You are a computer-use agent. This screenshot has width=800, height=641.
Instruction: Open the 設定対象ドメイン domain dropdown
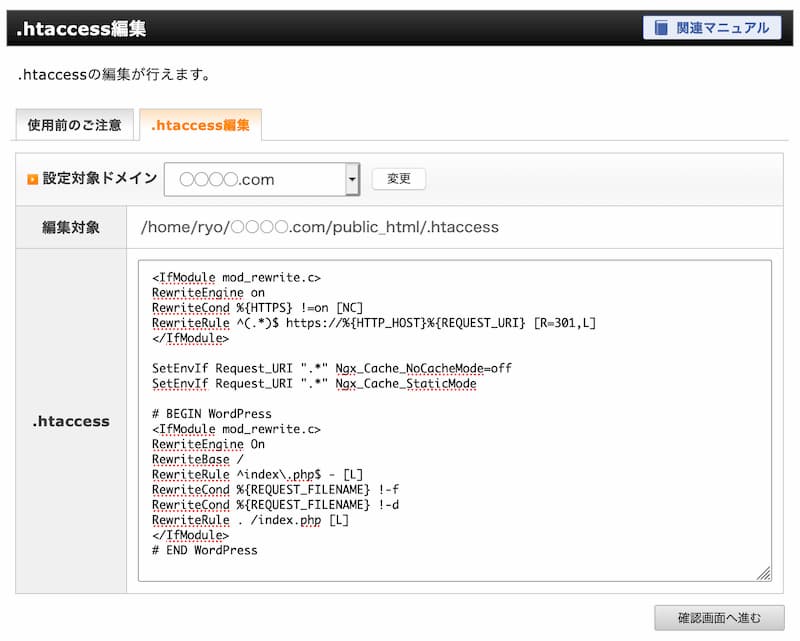coord(262,179)
